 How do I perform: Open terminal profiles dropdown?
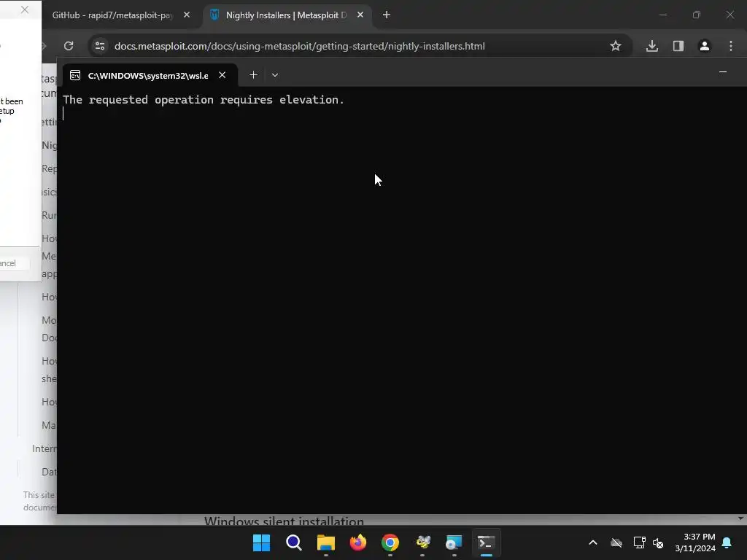click(275, 75)
